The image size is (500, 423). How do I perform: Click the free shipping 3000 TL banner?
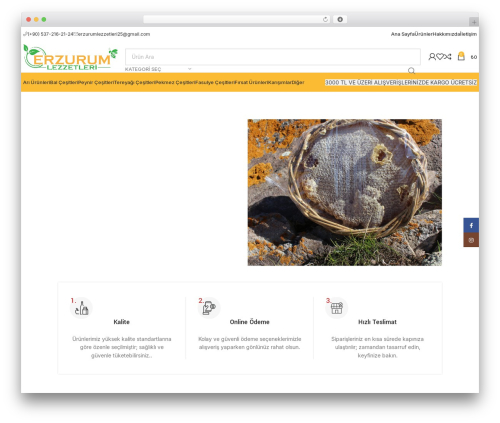tap(401, 82)
